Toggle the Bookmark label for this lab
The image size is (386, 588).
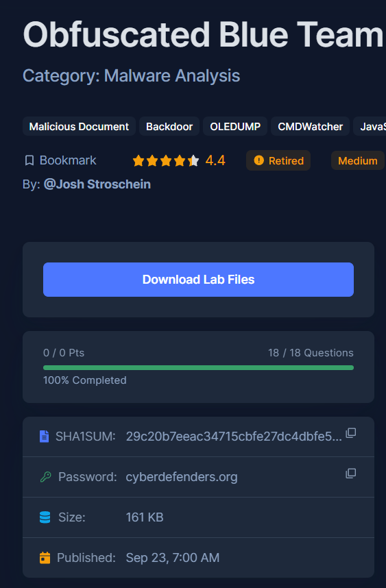point(68,160)
